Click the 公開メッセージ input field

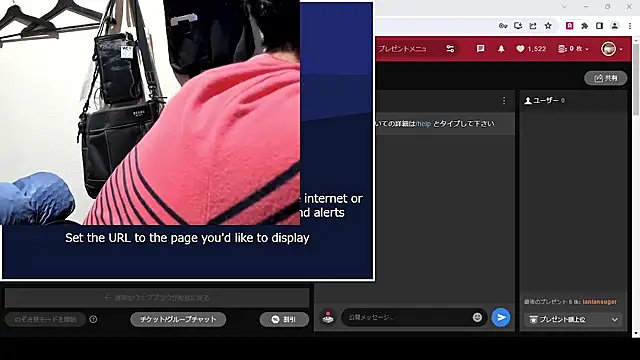click(x=408, y=317)
